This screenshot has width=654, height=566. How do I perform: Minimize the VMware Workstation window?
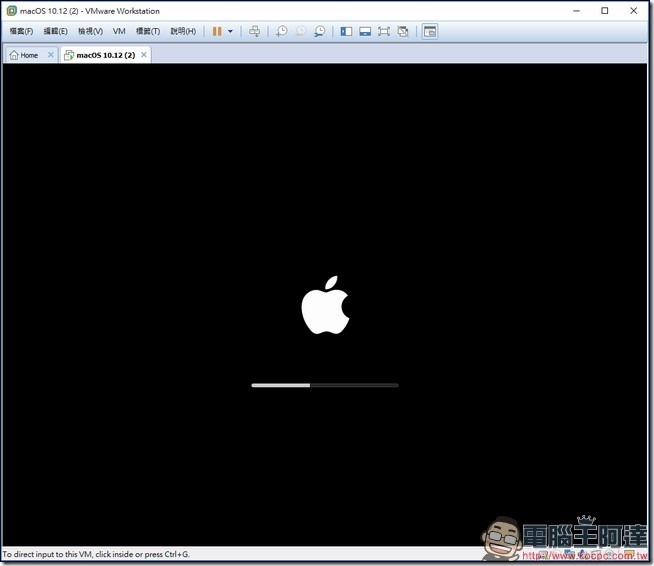point(576,11)
